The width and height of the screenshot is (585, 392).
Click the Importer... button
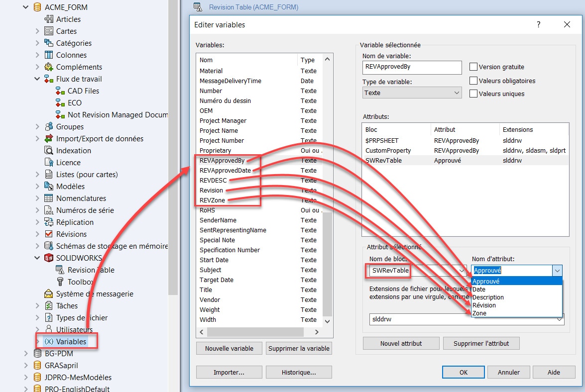229,372
